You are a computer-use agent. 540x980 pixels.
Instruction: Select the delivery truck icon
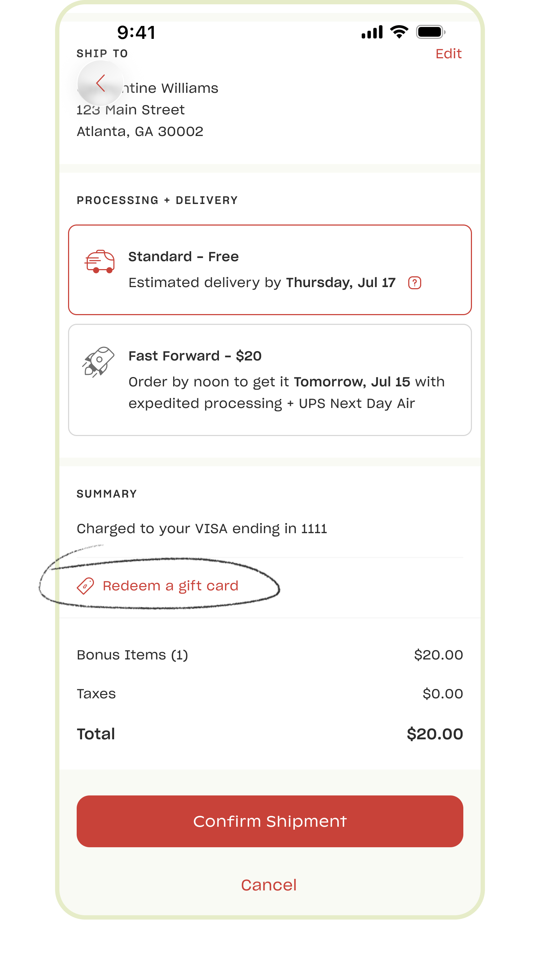(99, 260)
